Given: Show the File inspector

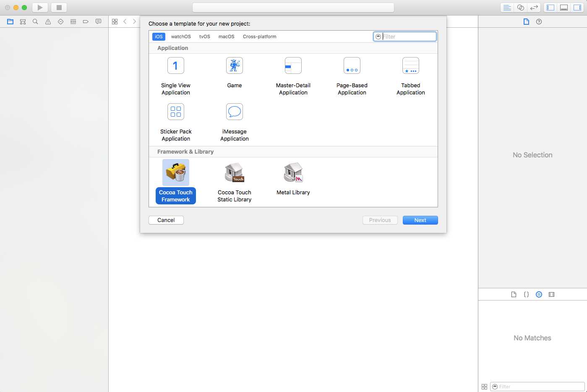Looking at the screenshot, I should pos(526,21).
